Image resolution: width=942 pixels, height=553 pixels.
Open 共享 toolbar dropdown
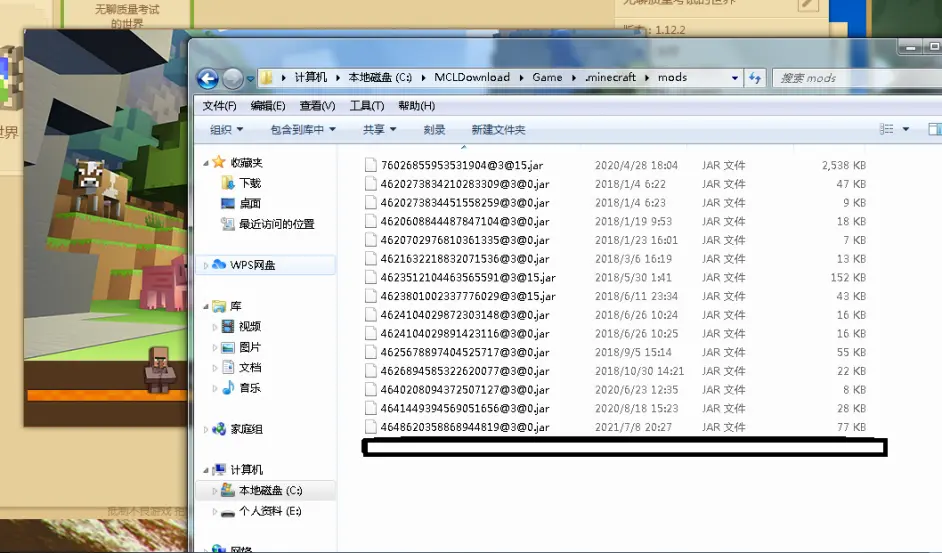coord(380,130)
